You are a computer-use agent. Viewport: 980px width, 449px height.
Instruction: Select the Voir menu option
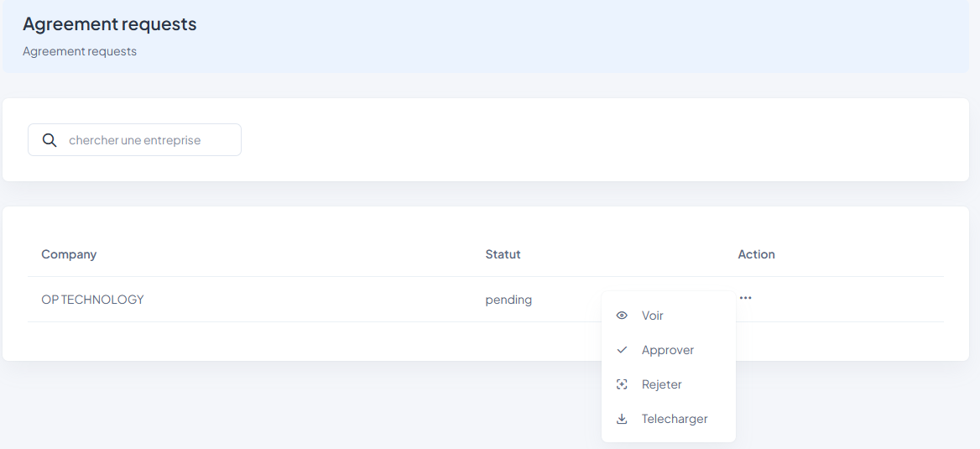point(652,316)
